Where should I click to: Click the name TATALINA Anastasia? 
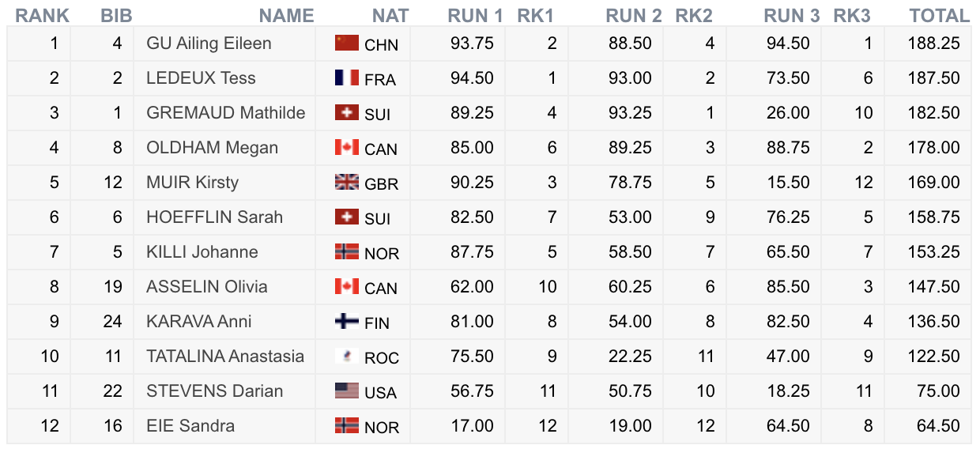point(225,357)
